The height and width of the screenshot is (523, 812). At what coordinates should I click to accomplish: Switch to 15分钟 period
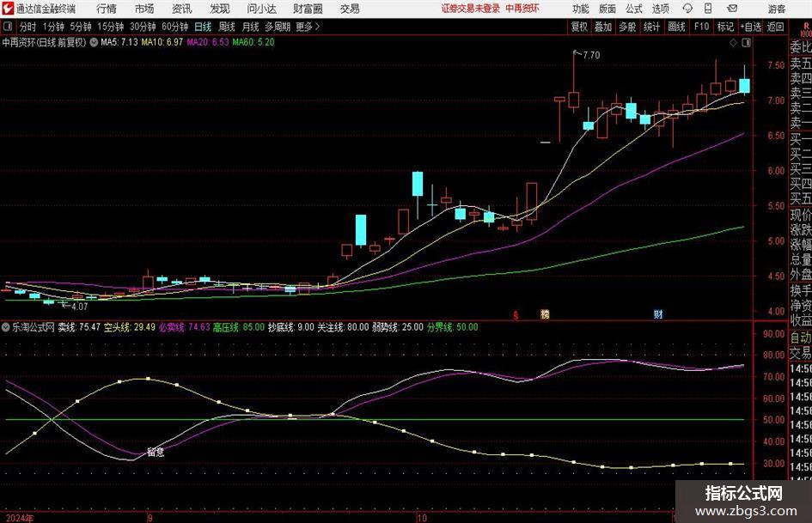point(111,27)
